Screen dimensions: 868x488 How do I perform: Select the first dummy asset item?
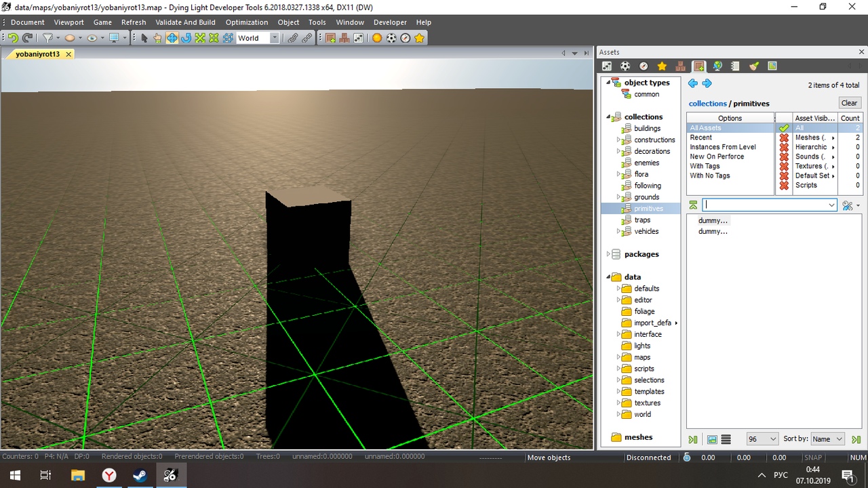click(713, 221)
